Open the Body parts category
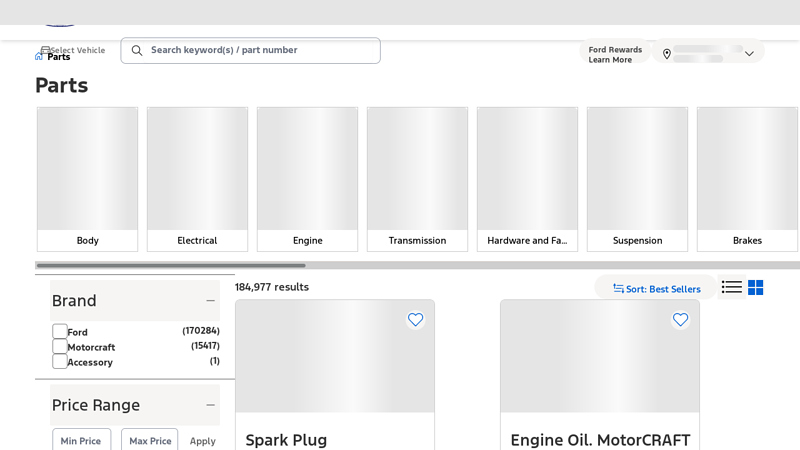The image size is (800, 450). coord(87,179)
